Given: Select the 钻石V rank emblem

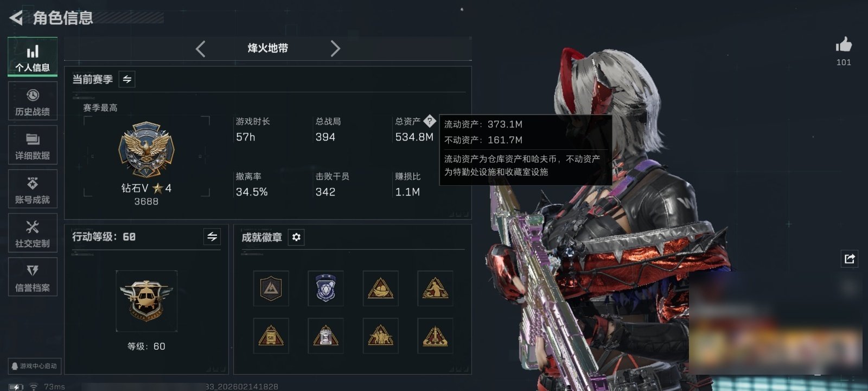Looking at the screenshot, I should pos(146,150).
